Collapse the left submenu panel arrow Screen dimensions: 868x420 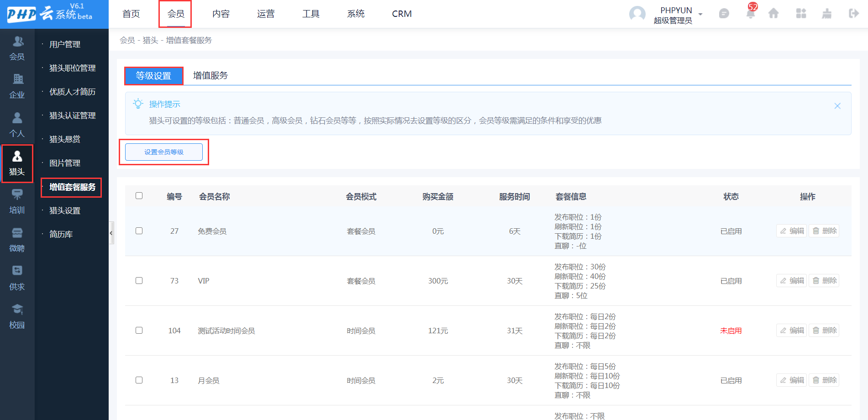click(111, 233)
